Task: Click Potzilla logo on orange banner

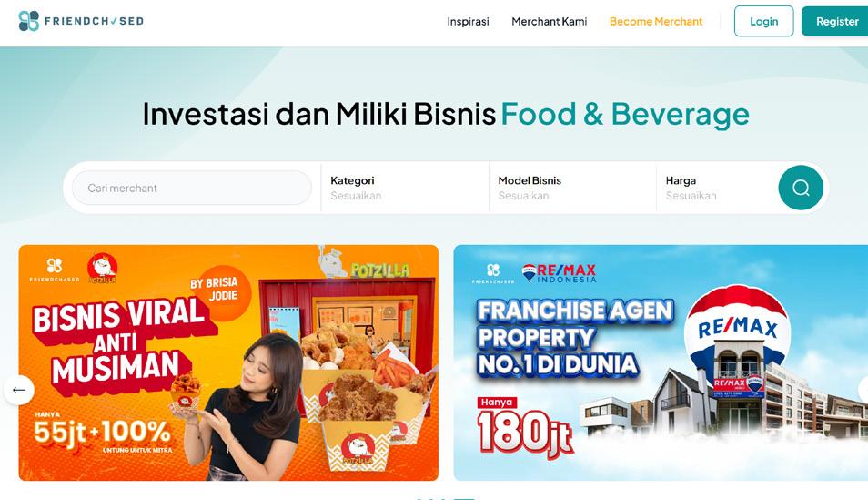Action: click(103, 268)
